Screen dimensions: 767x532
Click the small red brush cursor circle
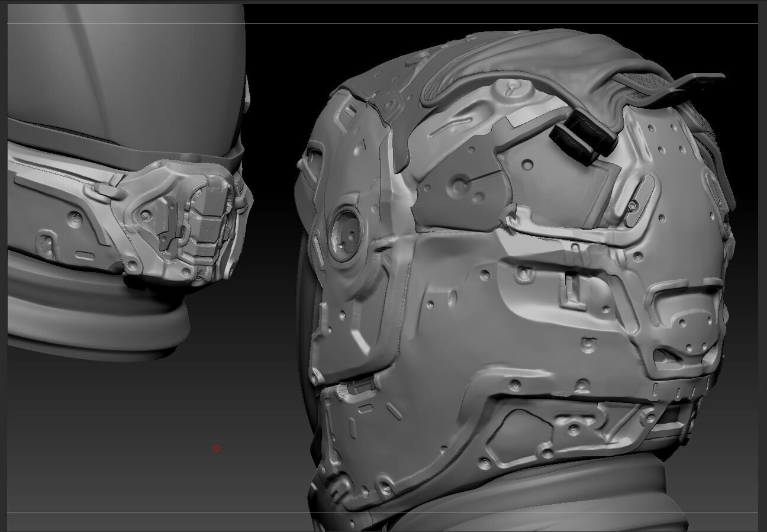click(217, 449)
